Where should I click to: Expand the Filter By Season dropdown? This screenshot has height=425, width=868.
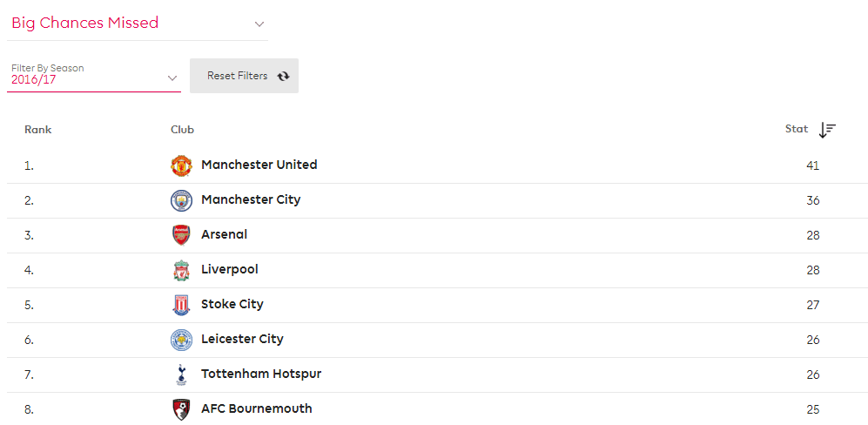coord(93,75)
